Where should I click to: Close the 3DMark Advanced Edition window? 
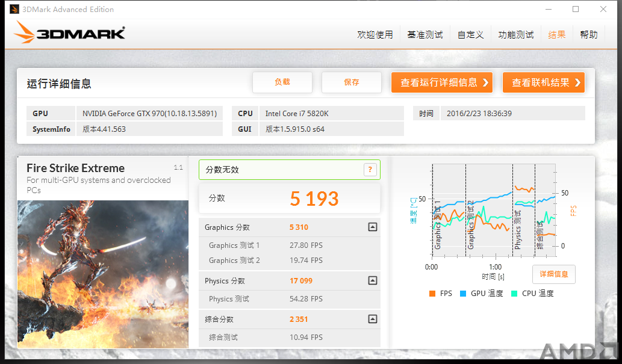pyautogui.click(x=603, y=9)
